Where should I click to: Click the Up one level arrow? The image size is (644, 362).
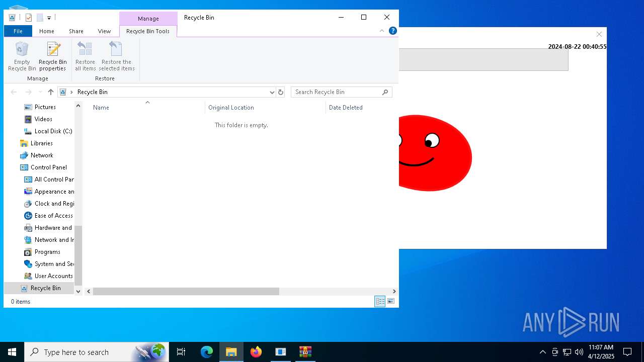tap(51, 92)
